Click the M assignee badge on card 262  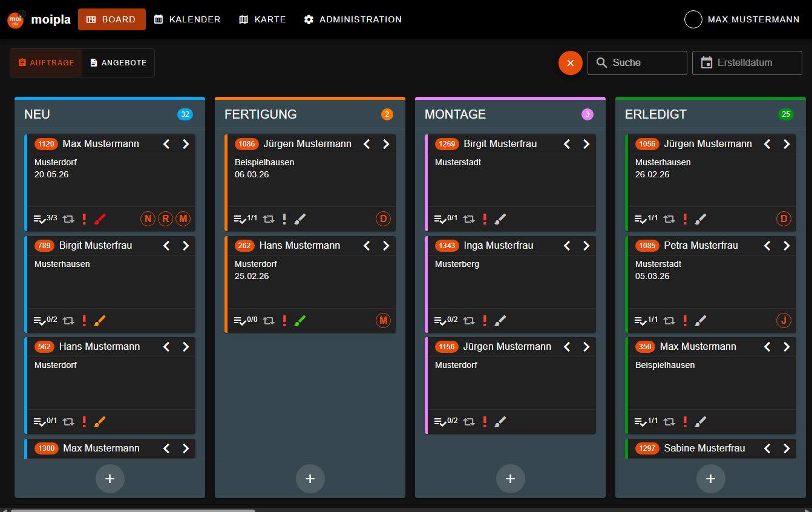pyautogui.click(x=383, y=321)
